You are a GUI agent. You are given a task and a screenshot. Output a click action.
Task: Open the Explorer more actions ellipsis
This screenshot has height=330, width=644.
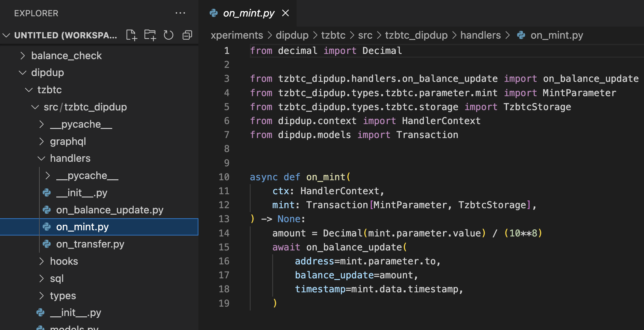pyautogui.click(x=180, y=13)
